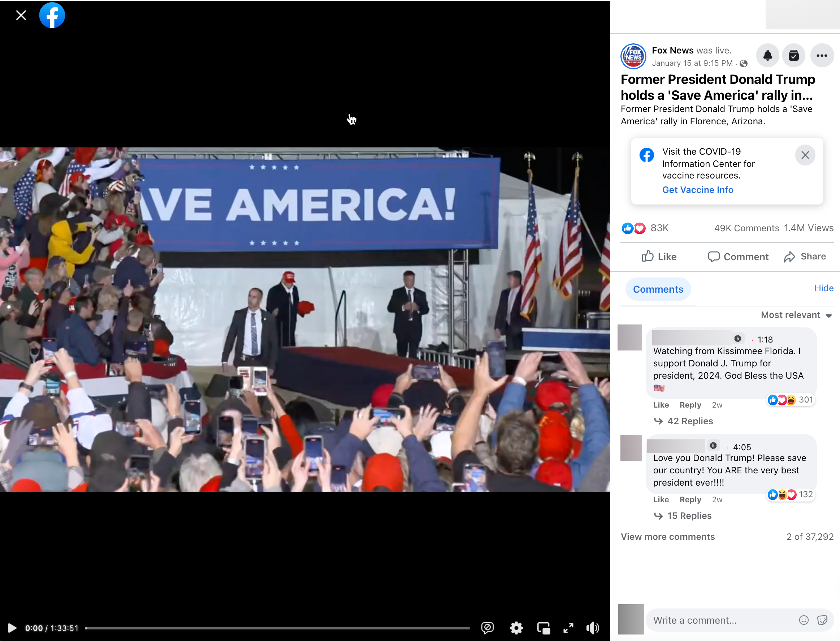
Task: Open the three-dot post options menu
Action: (x=821, y=56)
